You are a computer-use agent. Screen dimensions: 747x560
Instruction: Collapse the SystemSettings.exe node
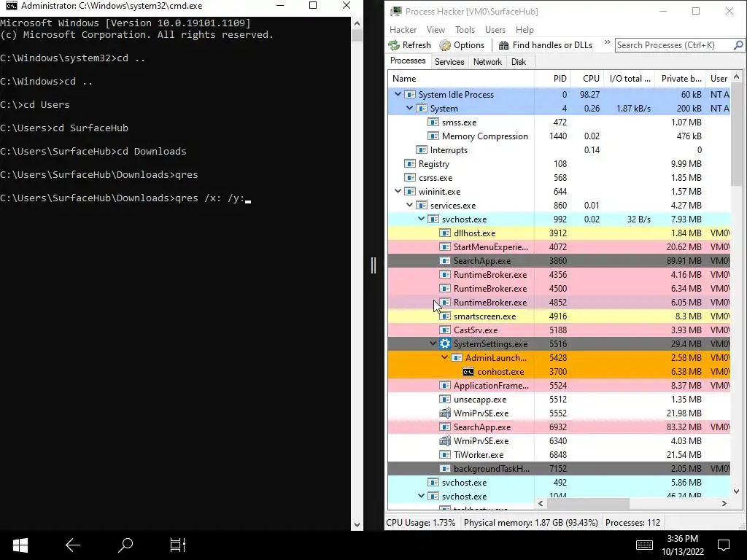433,344
